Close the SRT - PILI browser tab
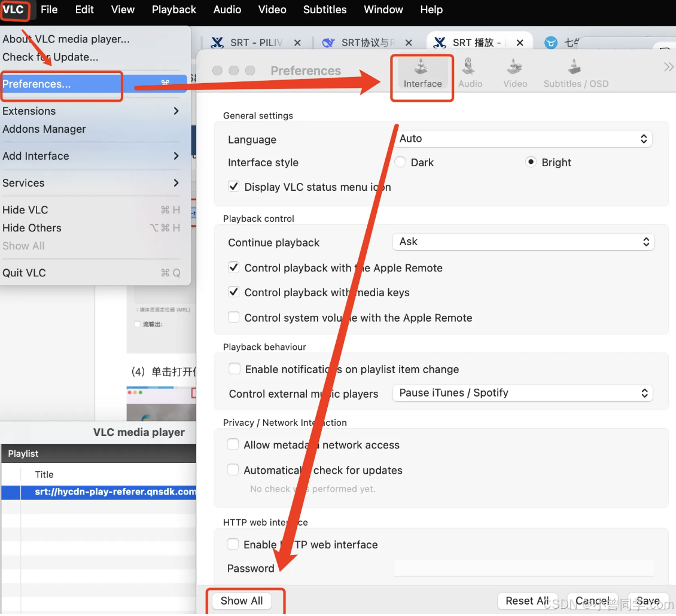The height and width of the screenshot is (616, 676). click(297, 42)
